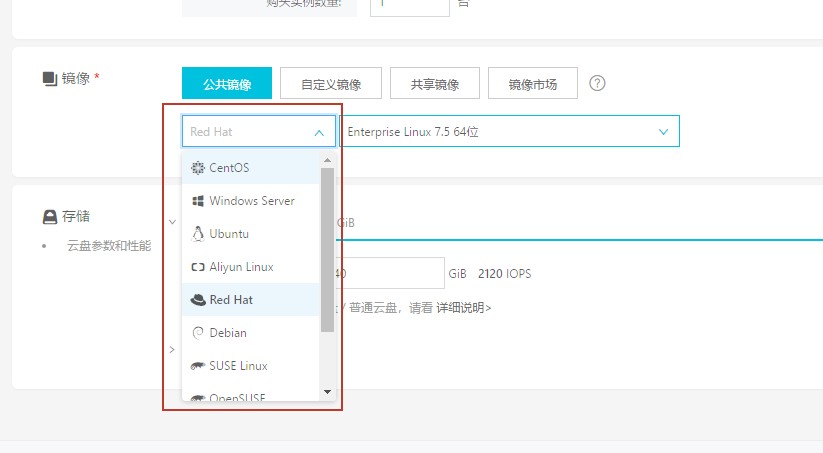Click the 存储 storage section icon

pos(49,216)
